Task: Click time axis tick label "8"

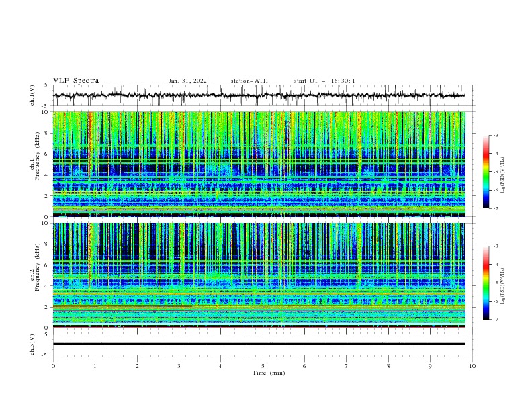Action: coord(388,366)
